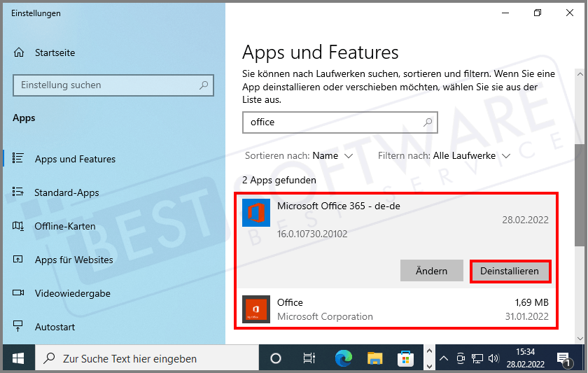Click version number 16.0.10730.20102
The image size is (588, 373).
312,234
